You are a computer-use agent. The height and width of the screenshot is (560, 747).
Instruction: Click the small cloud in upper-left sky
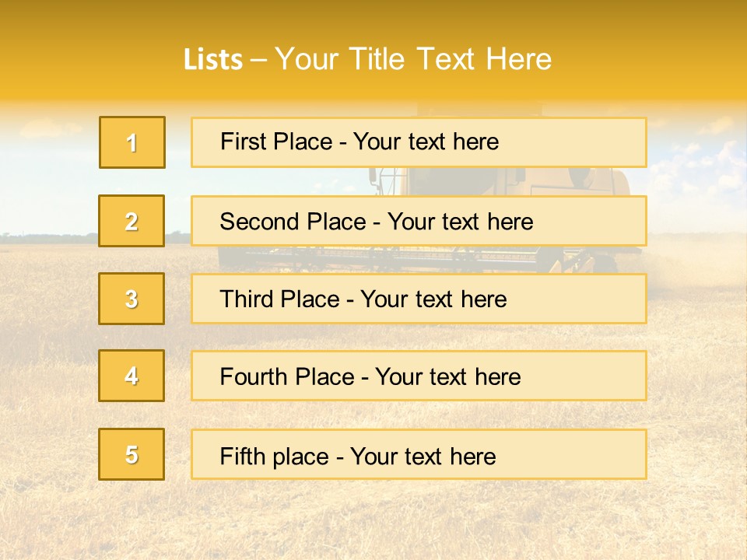(47, 128)
